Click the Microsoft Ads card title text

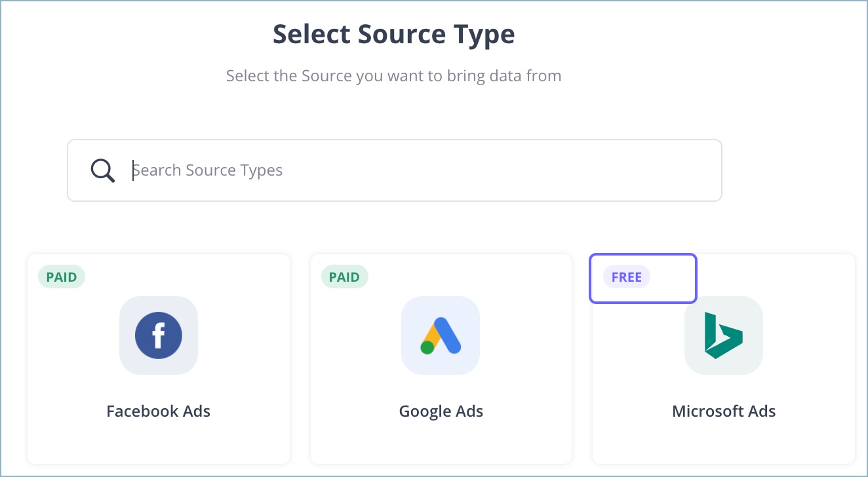(x=723, y=411)
